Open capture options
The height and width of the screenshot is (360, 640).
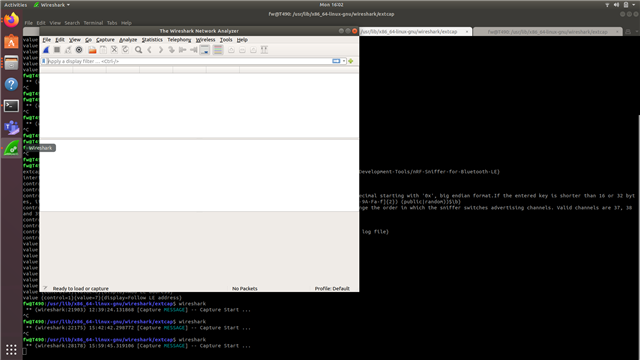[x=79, y=50]
